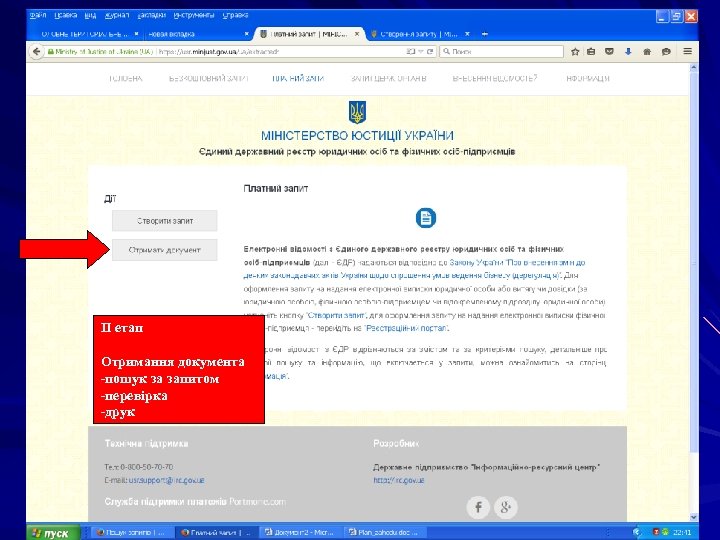720x540 pixels.
Task: Close the 'Платний запит' browser tab
Action: pos(357,34)
